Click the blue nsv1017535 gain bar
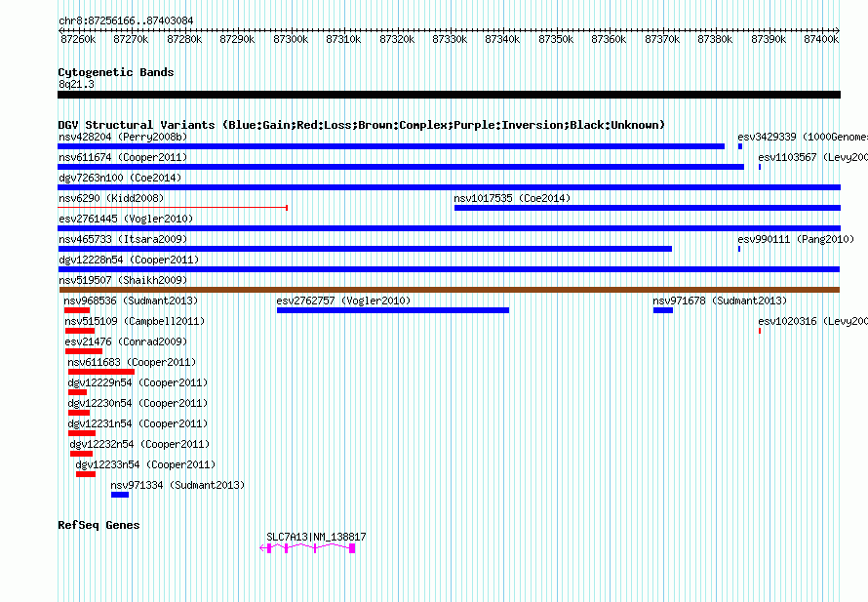 (x=648, y=208)
